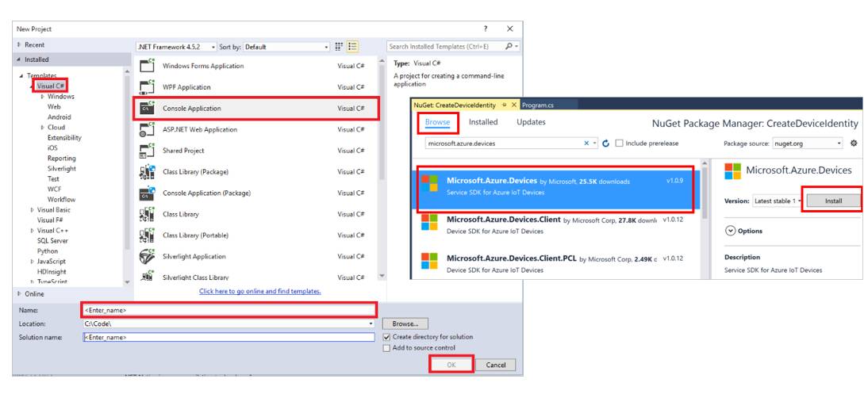Open the .NET Framework 4.5.2 version dropdown
The width and height of the screenshot is (868, 398).
[213, 47]
